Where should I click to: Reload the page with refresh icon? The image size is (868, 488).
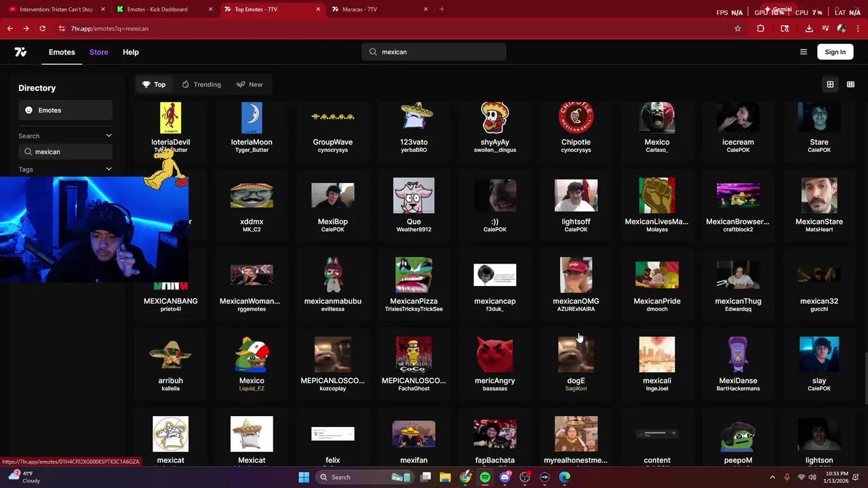pyautogui.click(x=42, y=28)
